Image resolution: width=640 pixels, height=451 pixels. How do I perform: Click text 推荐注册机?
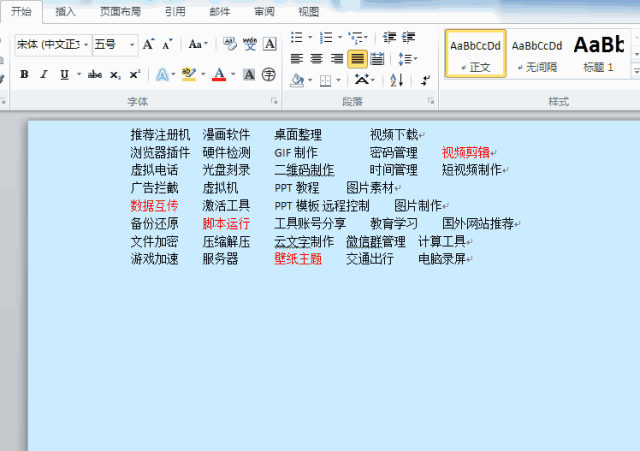point(160,135)
